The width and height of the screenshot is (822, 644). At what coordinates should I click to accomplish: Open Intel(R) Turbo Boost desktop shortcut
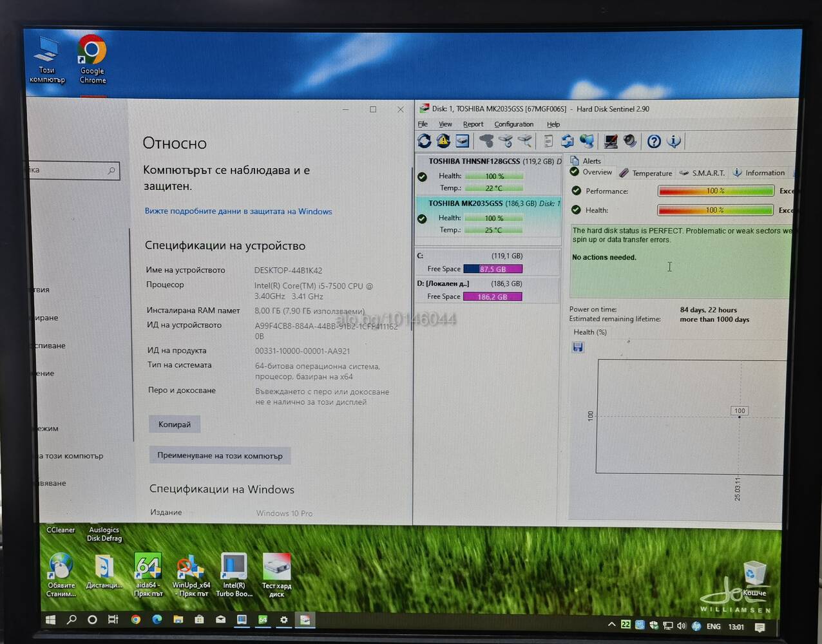pos(234,575)
